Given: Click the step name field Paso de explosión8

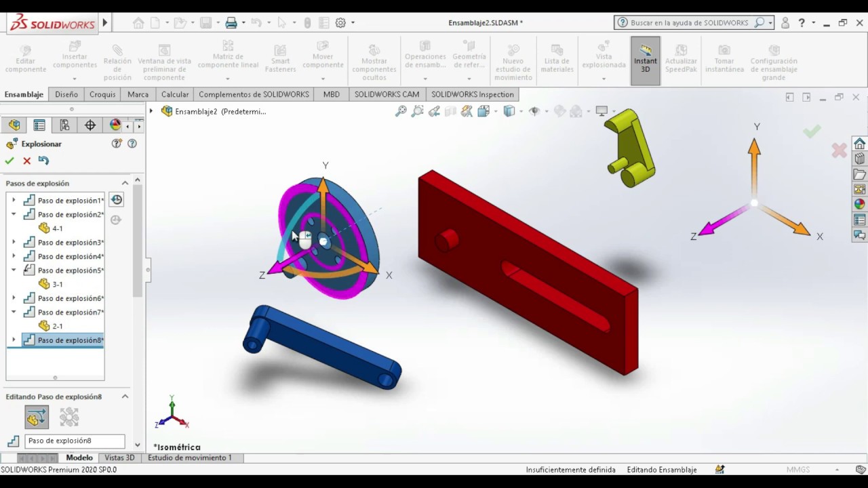Looking at the screenshot, I should tap(75, 441).
